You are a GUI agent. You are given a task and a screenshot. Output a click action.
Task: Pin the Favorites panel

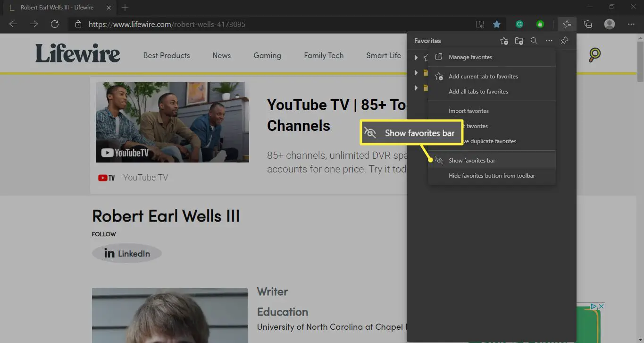click(x=564, y=41)
